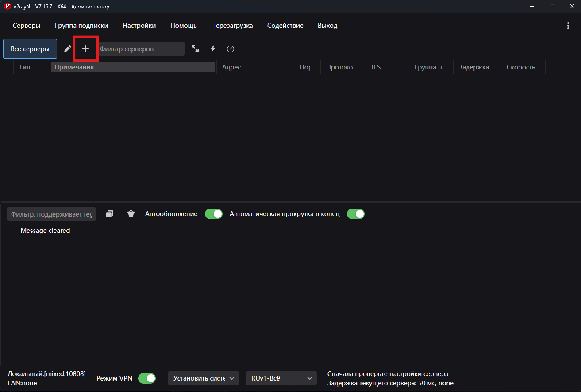The width and height of the screenshot is (581, 392).
Task: Clear log with trash can icon
Action: tap(131, 214)
